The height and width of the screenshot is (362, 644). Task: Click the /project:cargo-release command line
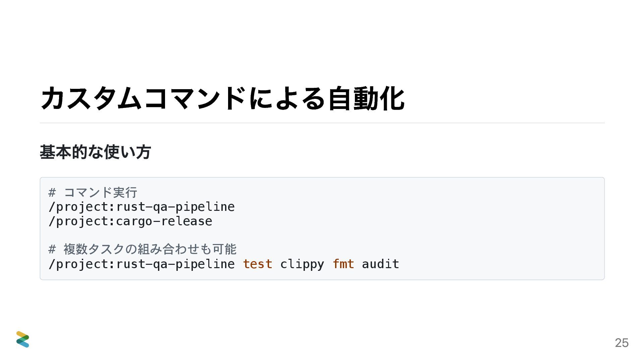(x=130, y=221)
